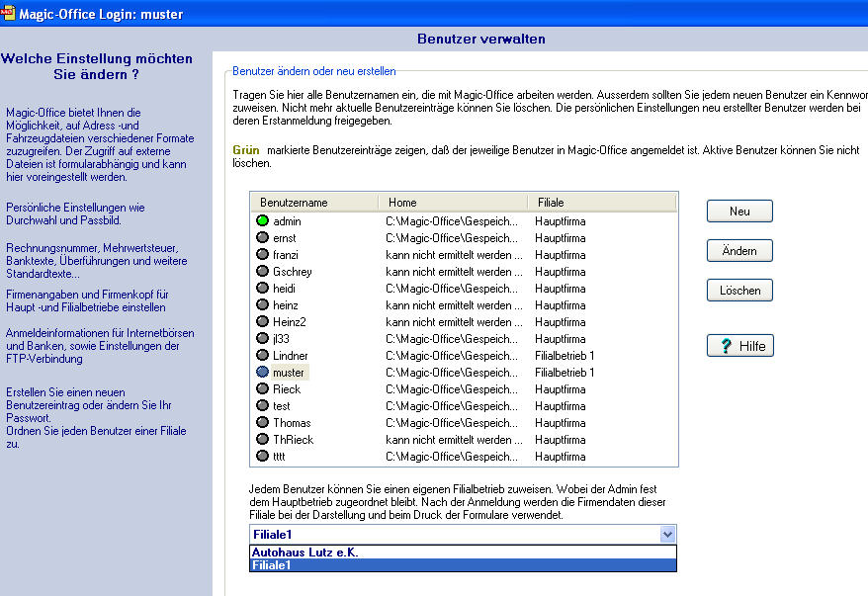
Task: Click the status icon beside ernst
Action: 262,237
